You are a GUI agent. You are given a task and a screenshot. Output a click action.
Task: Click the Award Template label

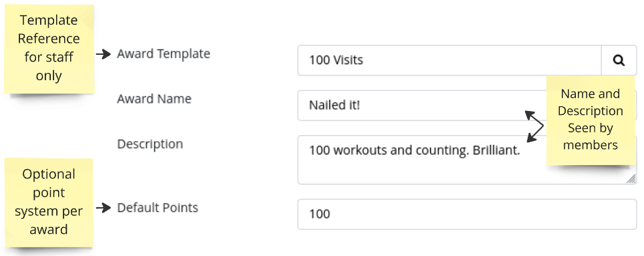tap(164, 54)
